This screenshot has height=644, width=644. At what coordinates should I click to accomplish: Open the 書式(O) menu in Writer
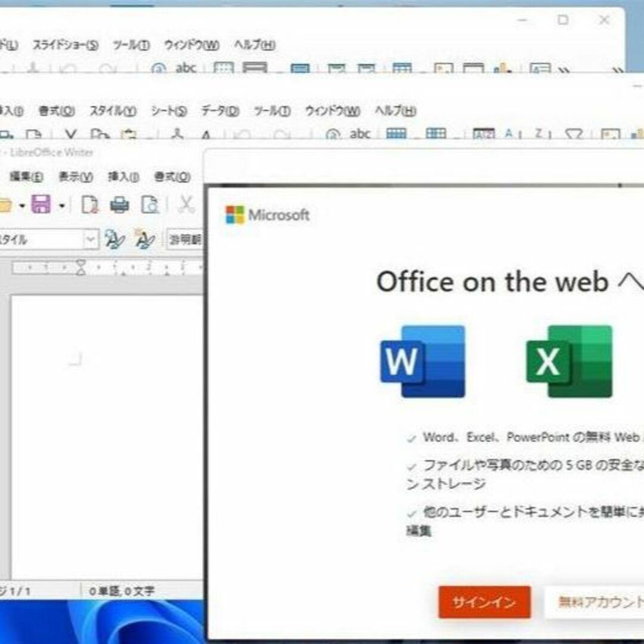pyautogui.click(x=172, y=177)
